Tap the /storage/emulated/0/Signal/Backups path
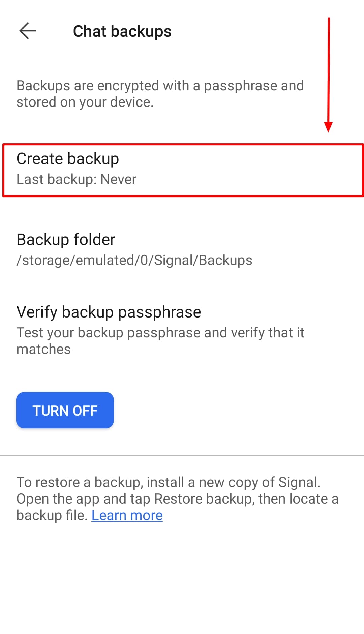364x634 pixels. (134, 260)
